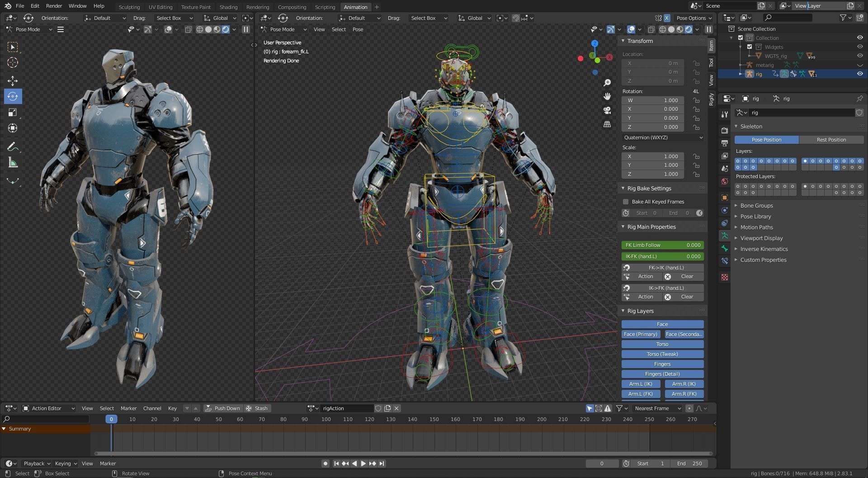
Task: Select the Rotate tool
Action: click(x=13, y=96)
